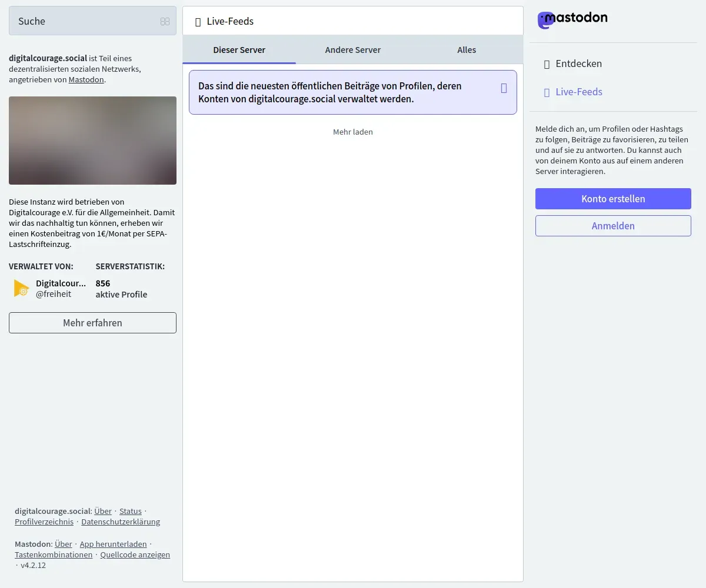The height and width of the screenshot is (588, 706).
Task: Click the Live-Feeds column header icon
Action: pyautogui.click(x=198, y=22)
